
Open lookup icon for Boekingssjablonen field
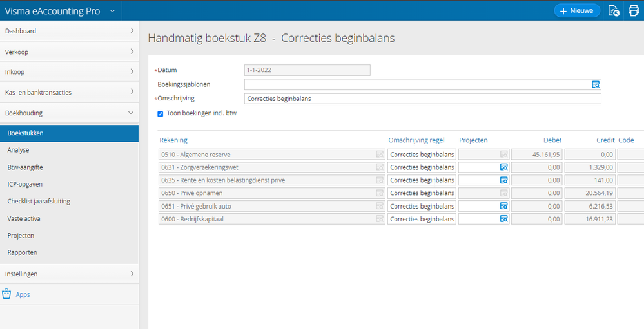596,84
